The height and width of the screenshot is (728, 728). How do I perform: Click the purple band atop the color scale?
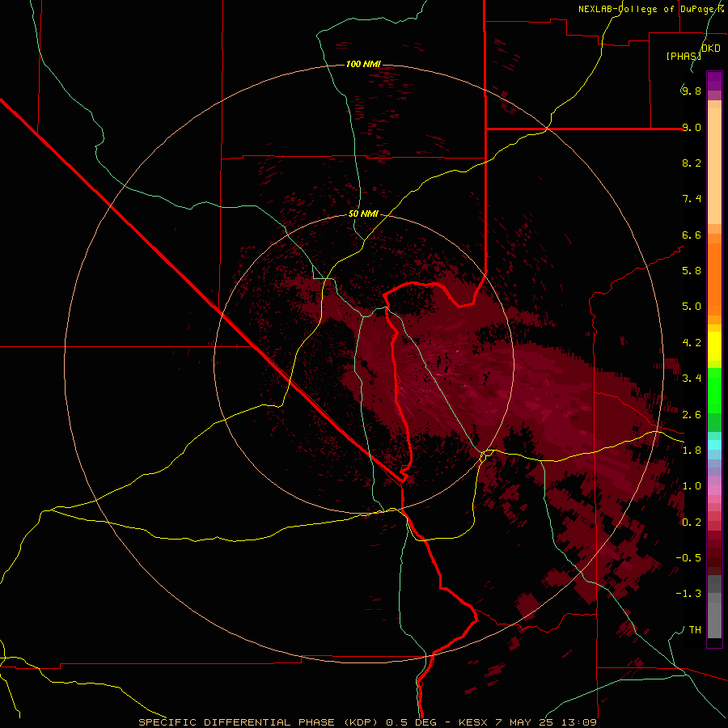(x=714, y=81)
